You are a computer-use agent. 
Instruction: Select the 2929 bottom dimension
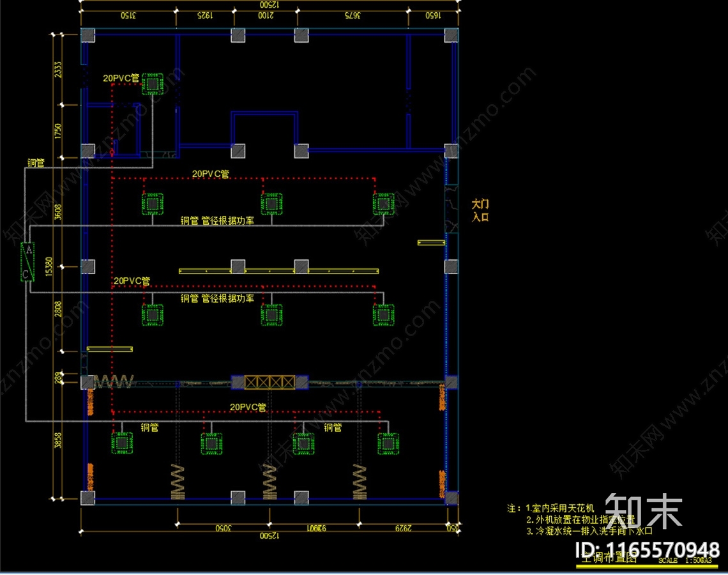404,528
